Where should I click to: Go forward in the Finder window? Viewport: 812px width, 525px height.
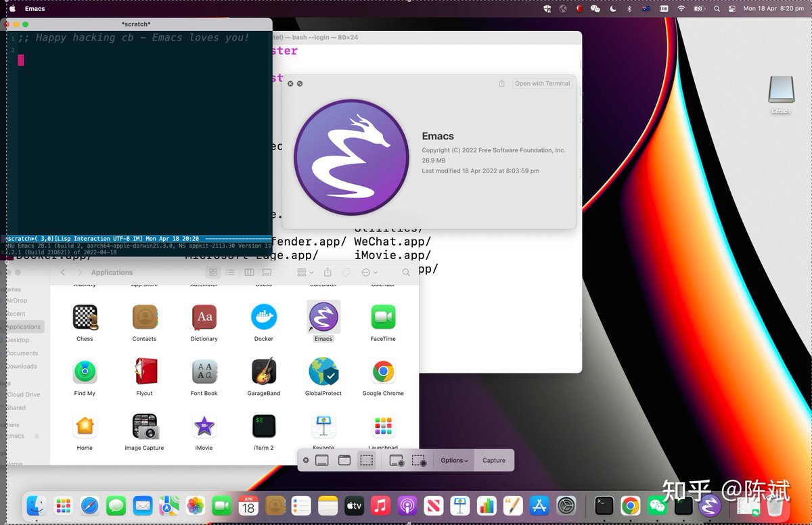[x=79, y=272]
